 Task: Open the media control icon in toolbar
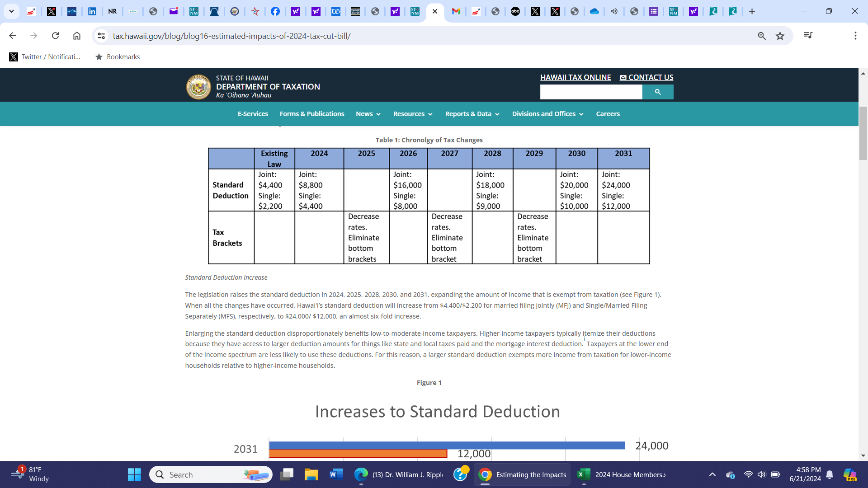[808, 35]
